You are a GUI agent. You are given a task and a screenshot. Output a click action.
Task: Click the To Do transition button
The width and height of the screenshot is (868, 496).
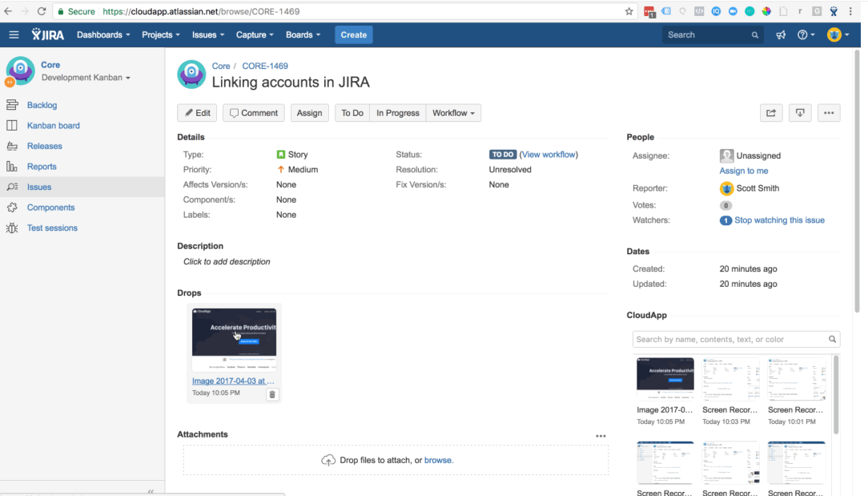click(x=352, y=113)
